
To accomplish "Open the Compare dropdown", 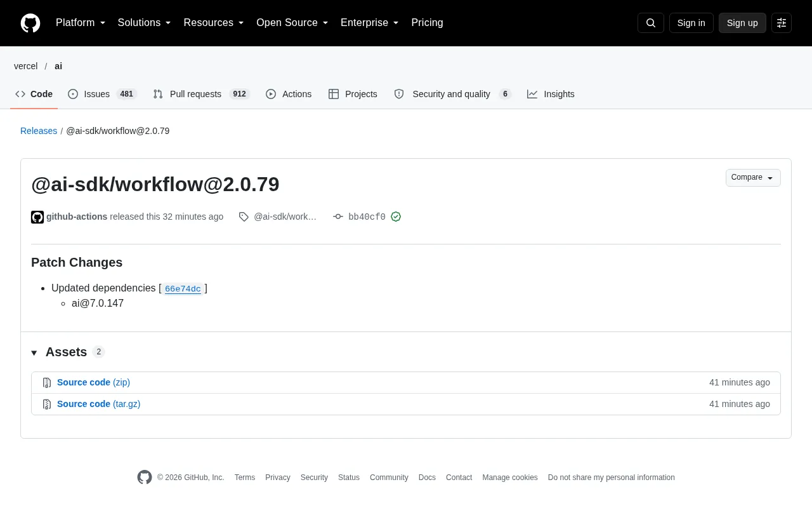I will pos(753,178).
